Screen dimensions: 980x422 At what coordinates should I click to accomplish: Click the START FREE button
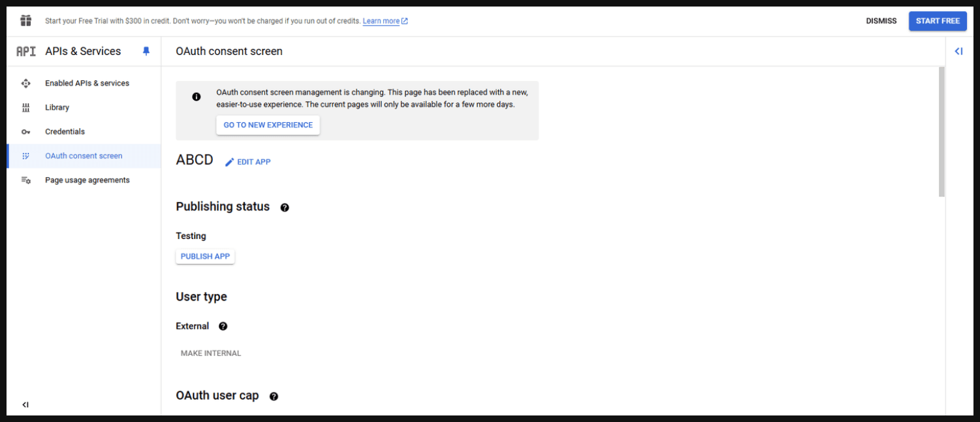(938, 21)
